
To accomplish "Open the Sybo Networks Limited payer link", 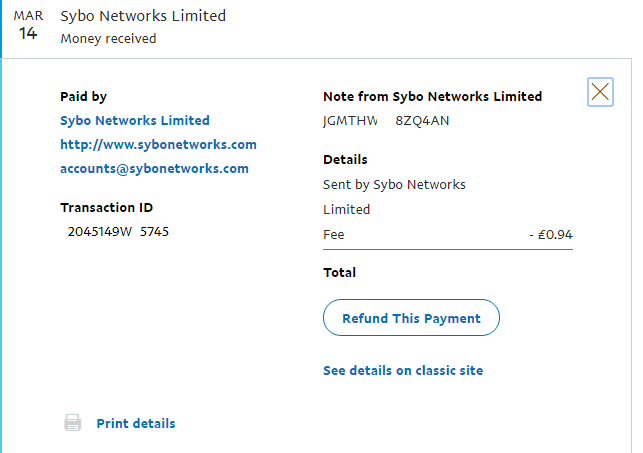I will click(x=135, y=120).
